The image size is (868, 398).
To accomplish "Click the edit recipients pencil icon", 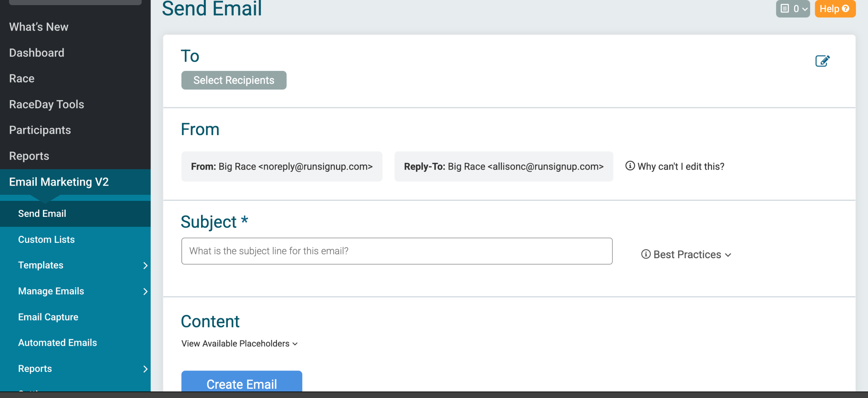I will click(x=822, y=61).
